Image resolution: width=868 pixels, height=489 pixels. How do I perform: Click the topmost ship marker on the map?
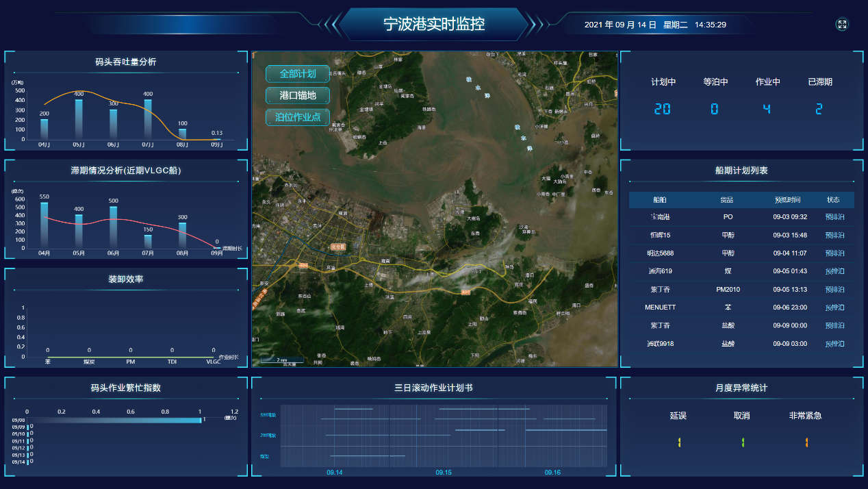[x=469, y=81]
